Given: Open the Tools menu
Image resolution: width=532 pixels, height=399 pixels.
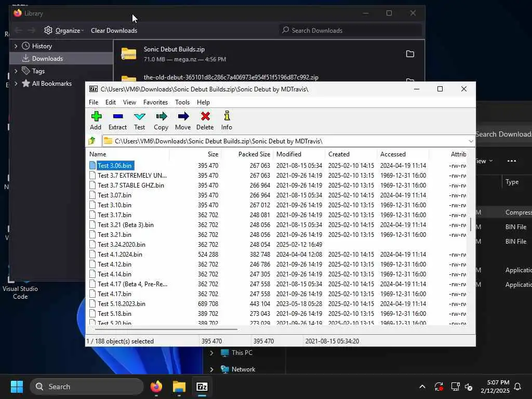Looking at the screenshot, I should (182, 102).
